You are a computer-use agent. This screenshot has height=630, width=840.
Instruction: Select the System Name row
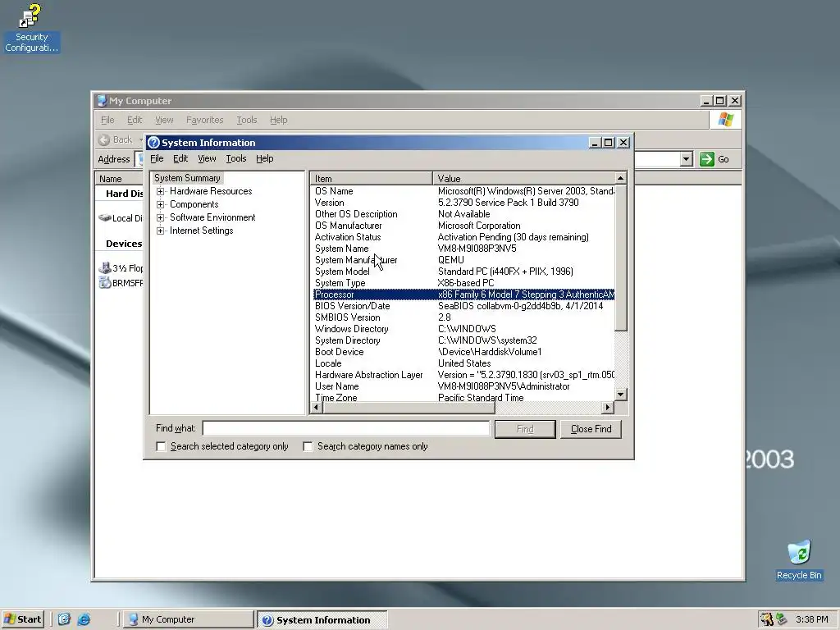(463, 249)
